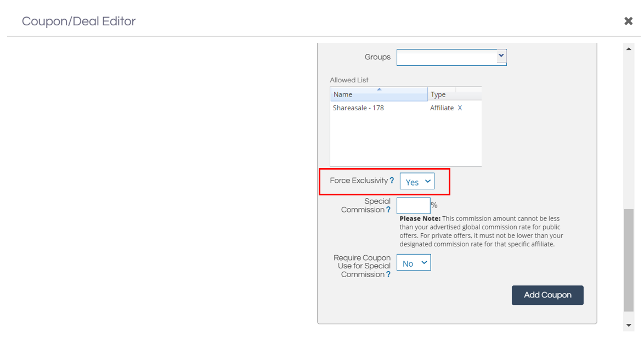Select the Shareasale - 178 row
644x354 pixels.
[358, 108]
